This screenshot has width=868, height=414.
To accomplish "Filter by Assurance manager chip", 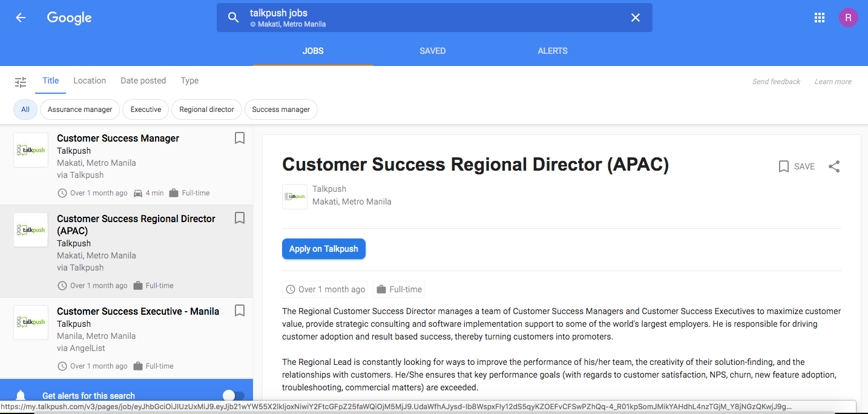I will [x=80, y=110].
